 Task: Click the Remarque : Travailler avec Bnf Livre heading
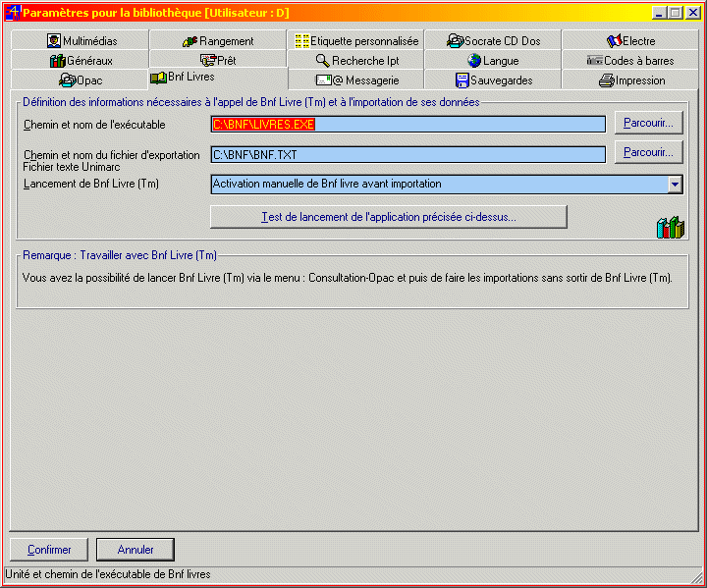pos(120,255)
